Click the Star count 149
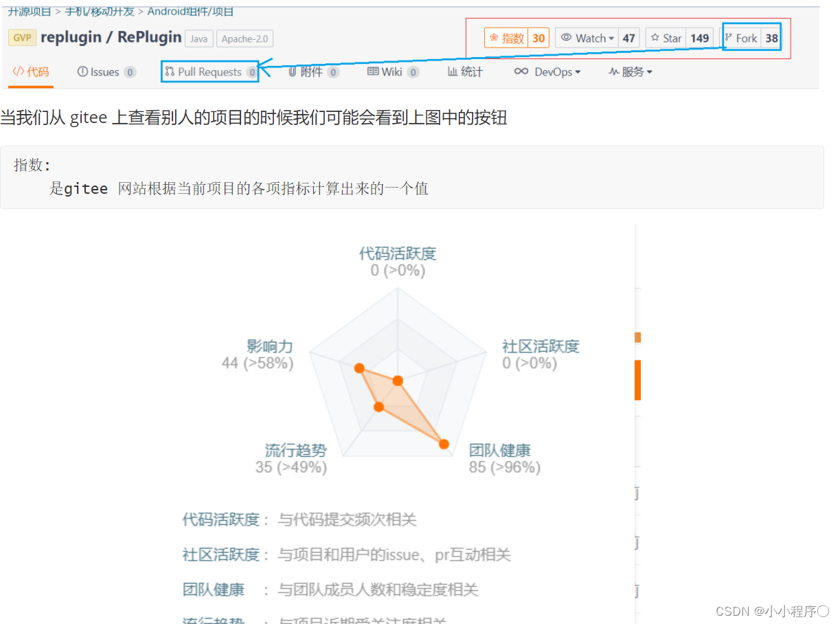The height and width of the screenshot is (624, 840). pyautogui.click(x=700, y=38)
